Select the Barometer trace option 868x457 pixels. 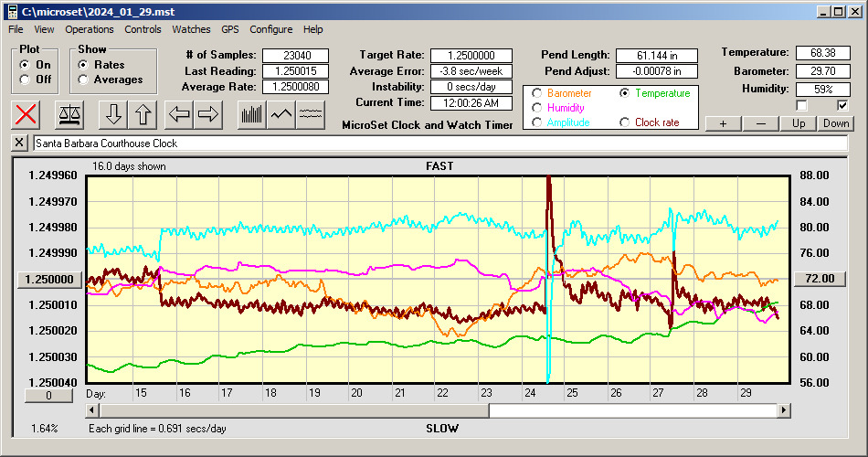pos(536,93)
